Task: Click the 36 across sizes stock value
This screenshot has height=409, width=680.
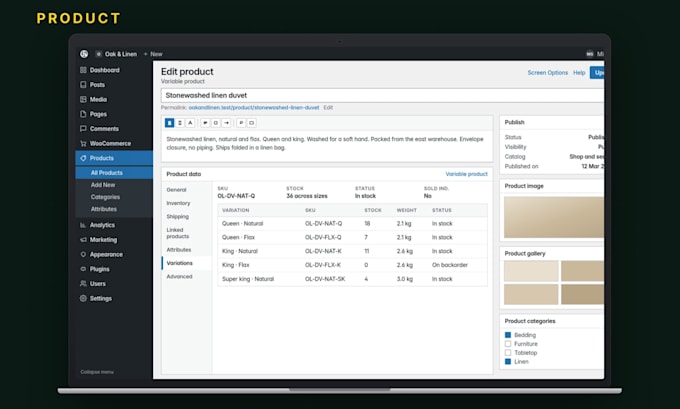Action: [x=307, y=196]
